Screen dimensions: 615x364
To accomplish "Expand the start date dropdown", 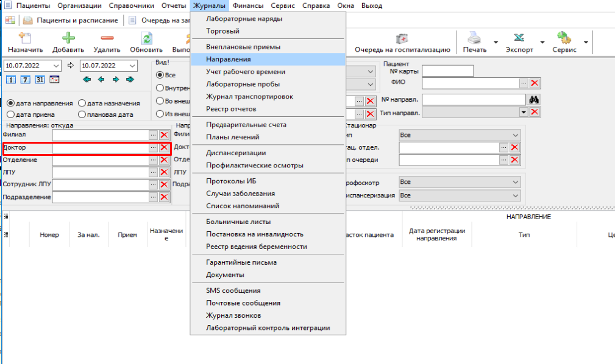I will point(57,66).
